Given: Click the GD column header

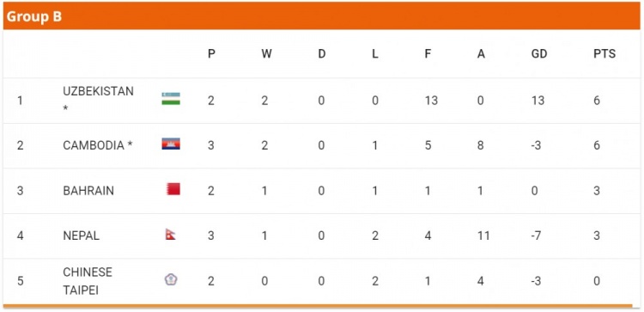Looking at the screenshot, I should [539, 53].
